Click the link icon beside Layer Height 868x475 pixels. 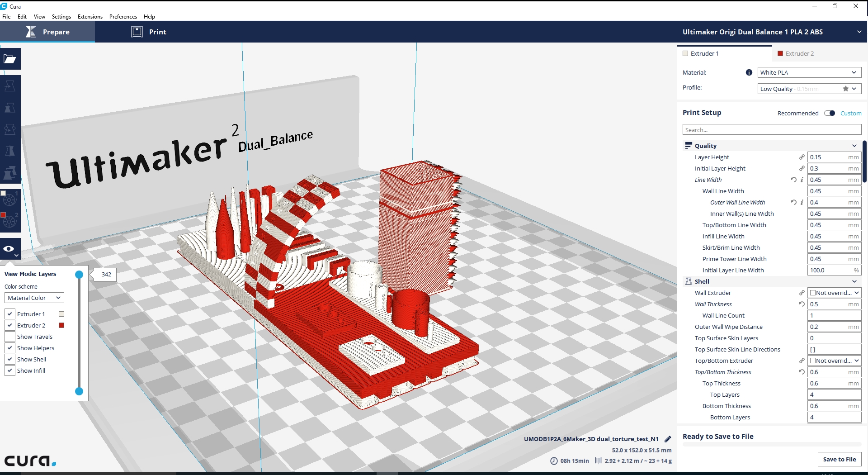[x=802, y=157]
